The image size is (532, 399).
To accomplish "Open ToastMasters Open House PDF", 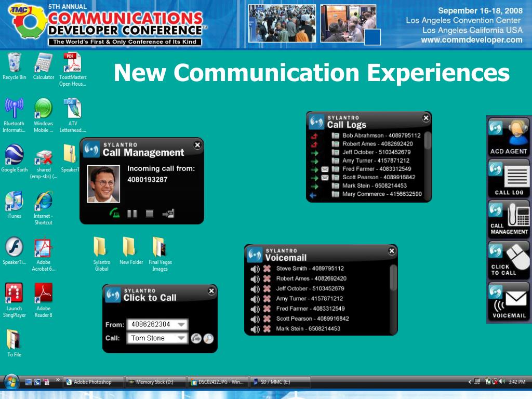I will point(73,70).
